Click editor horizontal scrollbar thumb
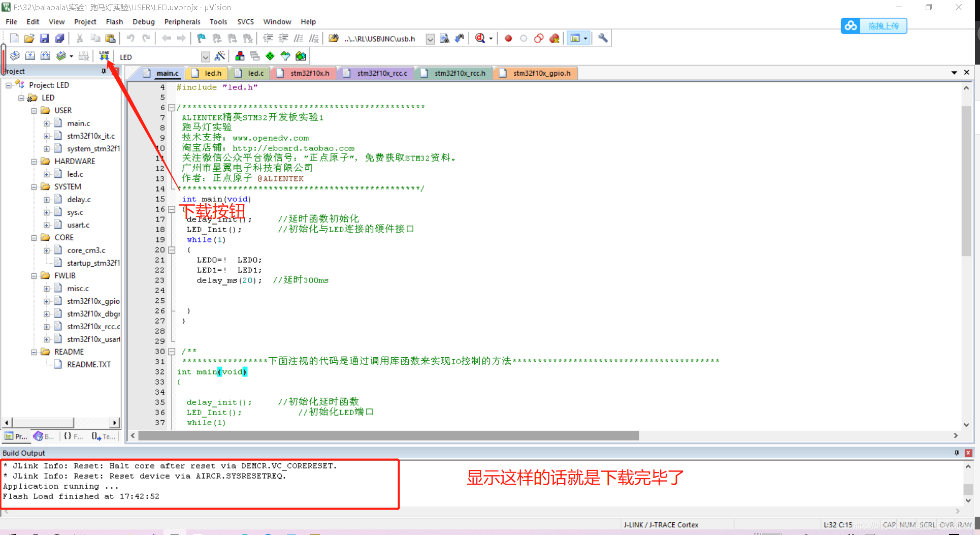Image resolution: width=980 pixels, height=535 pixels. (389, 435)
